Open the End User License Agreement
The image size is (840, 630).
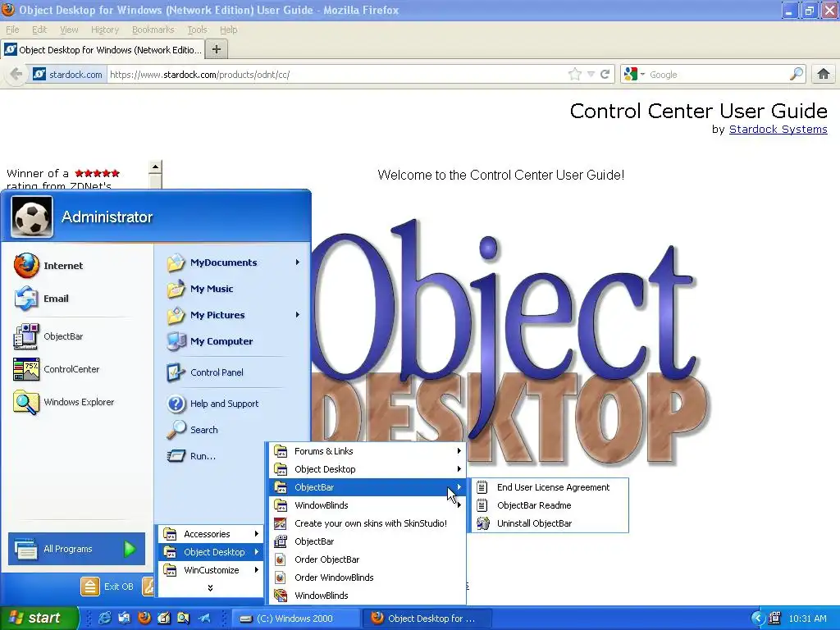click(549, 487)
